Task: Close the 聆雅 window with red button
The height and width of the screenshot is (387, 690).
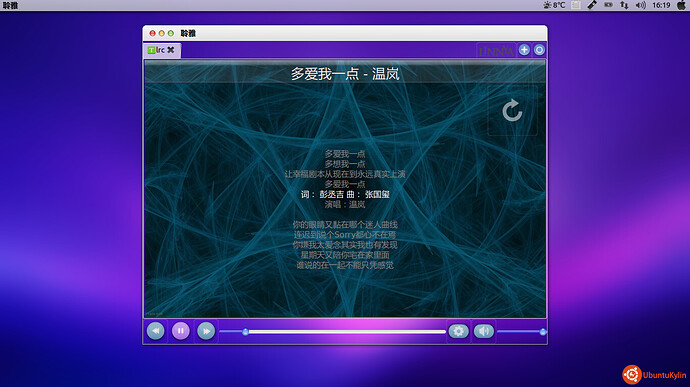Action: pyautogui.click(x=152, y=33)
